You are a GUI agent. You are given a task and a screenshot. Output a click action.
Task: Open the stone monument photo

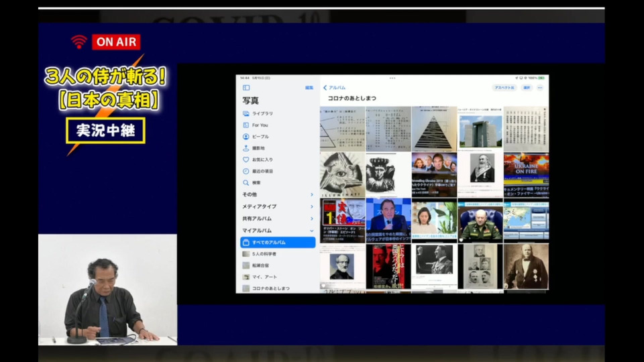tap(480, 129)
